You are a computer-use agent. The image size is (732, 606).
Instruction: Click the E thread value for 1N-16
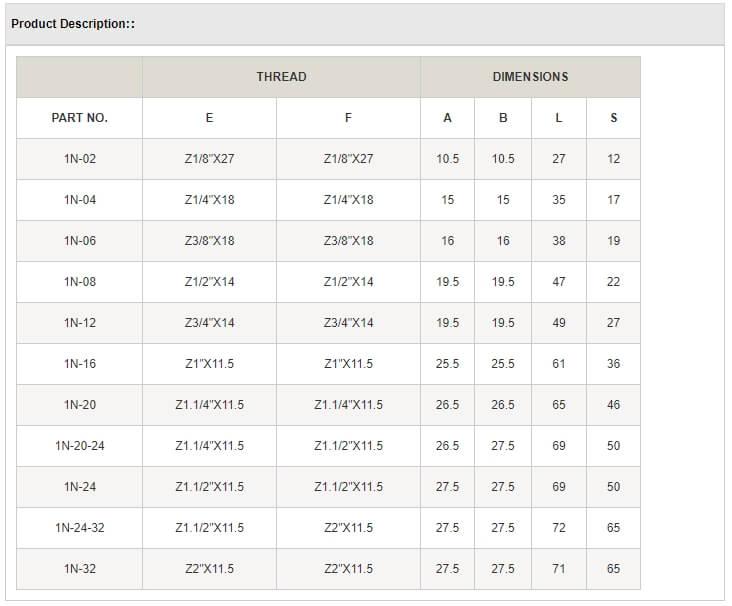click(x=209, y=364)
